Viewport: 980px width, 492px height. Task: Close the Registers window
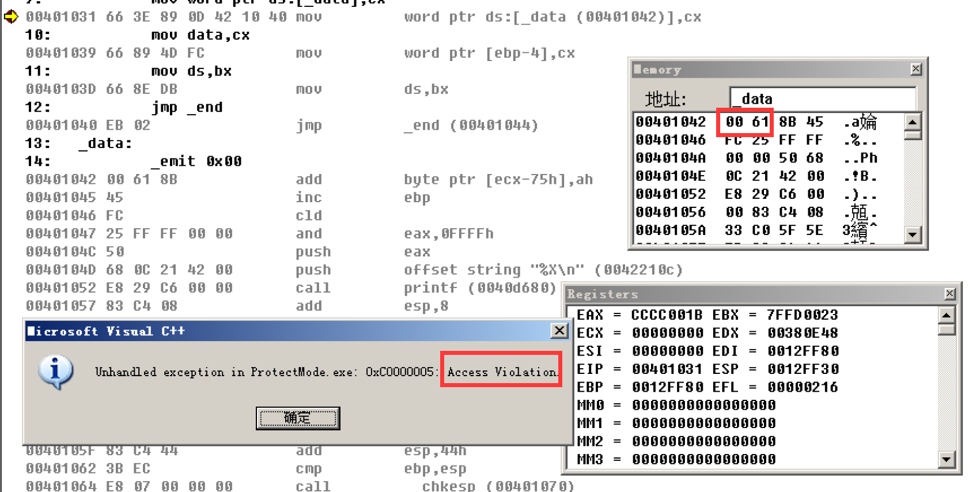[949, 294]
